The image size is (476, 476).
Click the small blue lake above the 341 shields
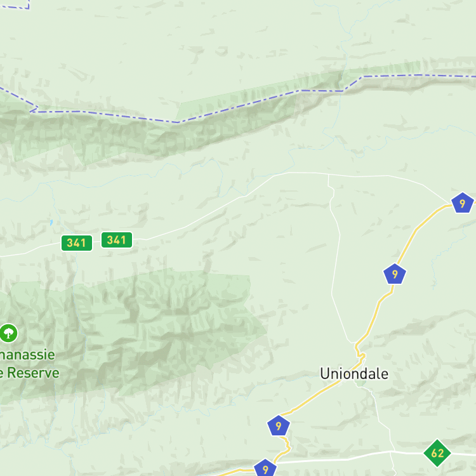point(51,223)
